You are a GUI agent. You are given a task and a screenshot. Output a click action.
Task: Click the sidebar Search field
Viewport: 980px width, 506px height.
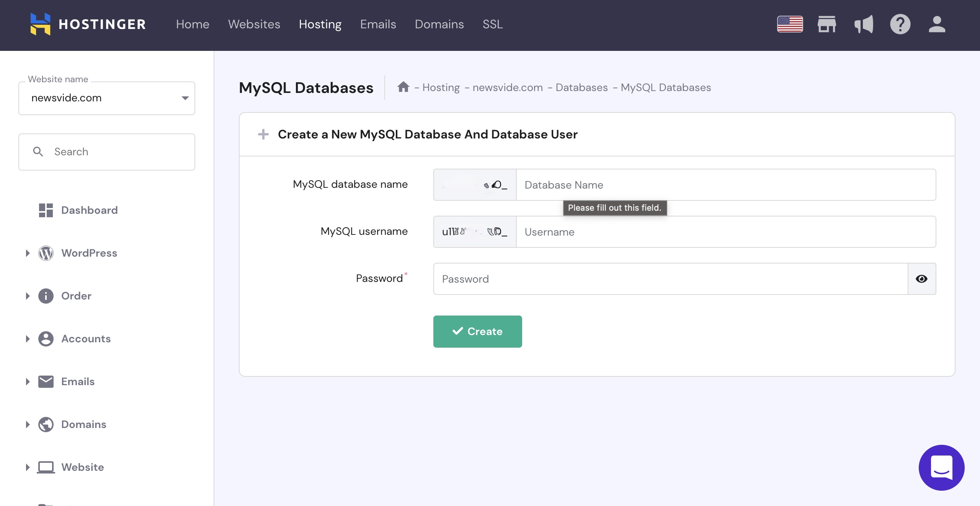(x=107, y=151)
